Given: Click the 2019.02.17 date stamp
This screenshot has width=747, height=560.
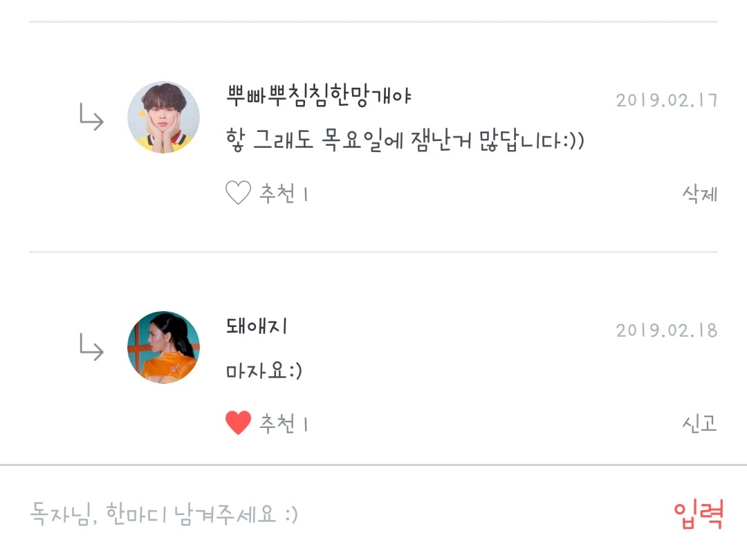Looking at the screenshot, I should pos(667,100).
